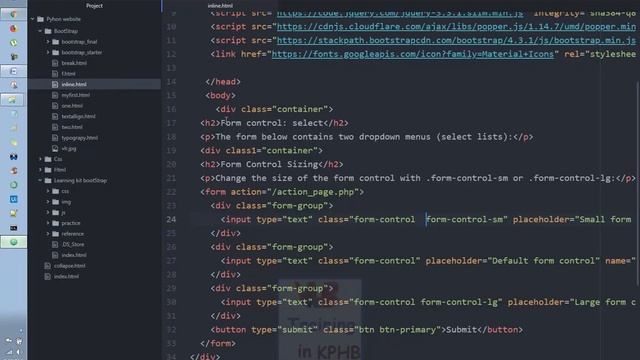Open index.html listed directly below collapse.html
The width and height of the screenshot is (640, 360).
tap(67, 276)
